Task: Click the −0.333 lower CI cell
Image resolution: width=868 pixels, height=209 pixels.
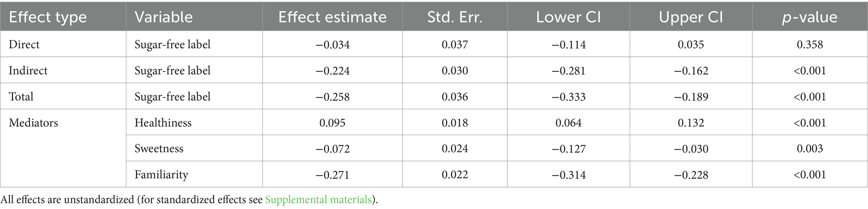Action: pyautogui.click(x=568, y=96)
